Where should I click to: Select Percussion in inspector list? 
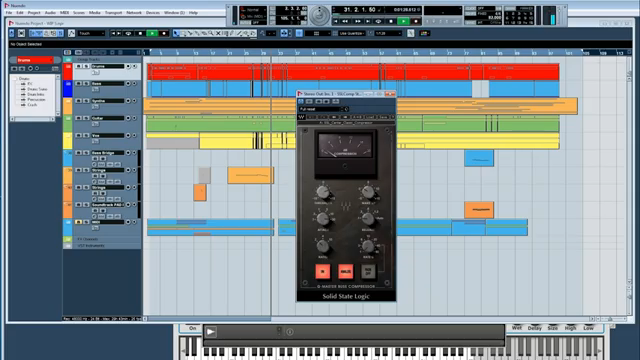(x=36, y=100)
